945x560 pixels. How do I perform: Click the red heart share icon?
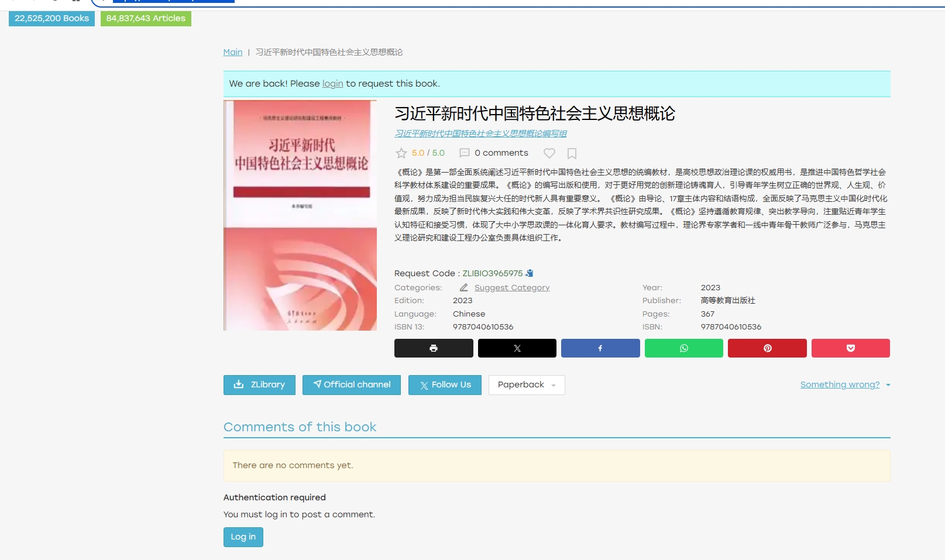(x=850, y=348)
